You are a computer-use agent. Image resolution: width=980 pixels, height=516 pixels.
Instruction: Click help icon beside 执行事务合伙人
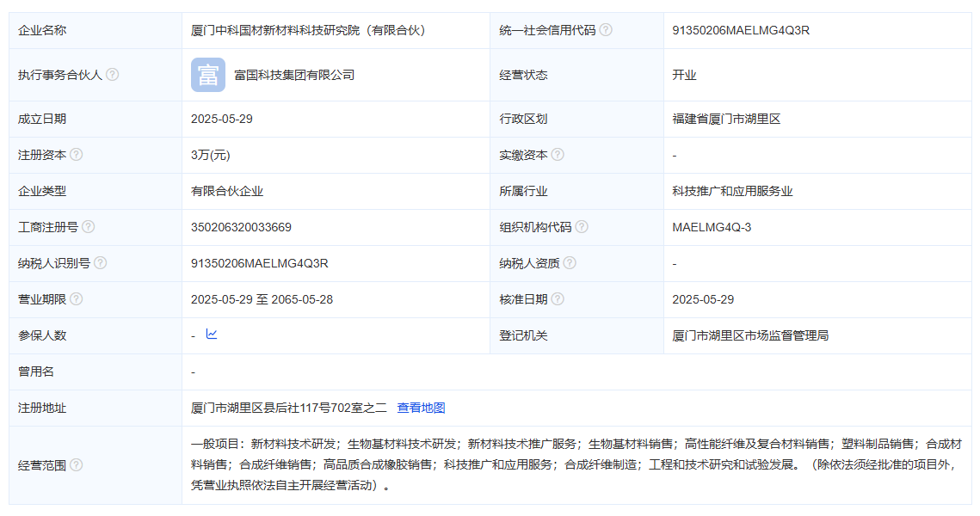tap(113, 74)
